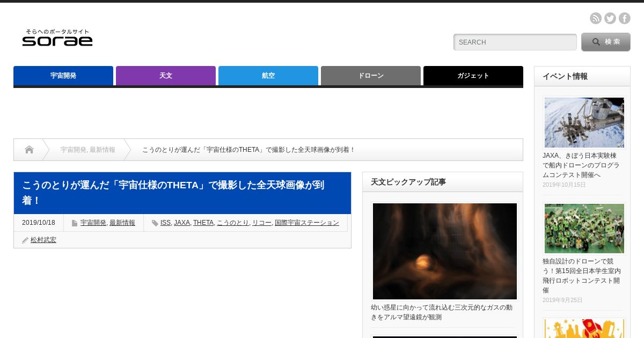
Task: Open the yellow and red event thumbnail
Action: click(x=584, y=328)
